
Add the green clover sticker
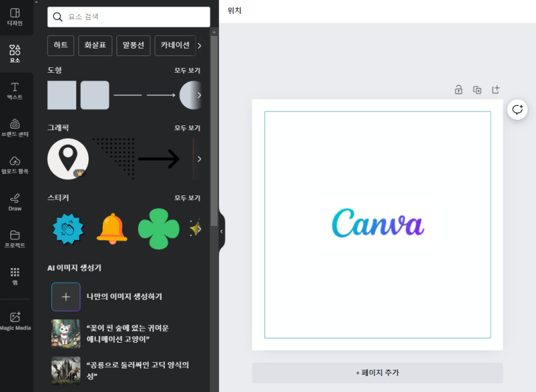[159, 229]
